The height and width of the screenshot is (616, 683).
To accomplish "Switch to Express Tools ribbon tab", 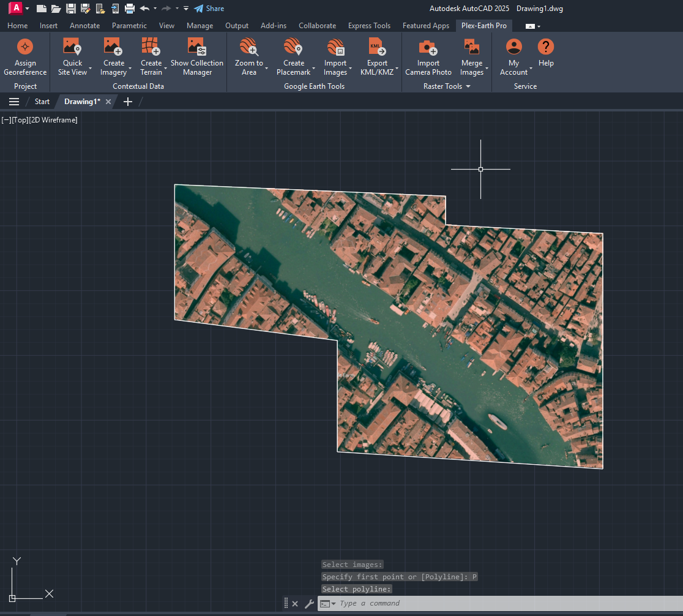I will click(370, 26).
